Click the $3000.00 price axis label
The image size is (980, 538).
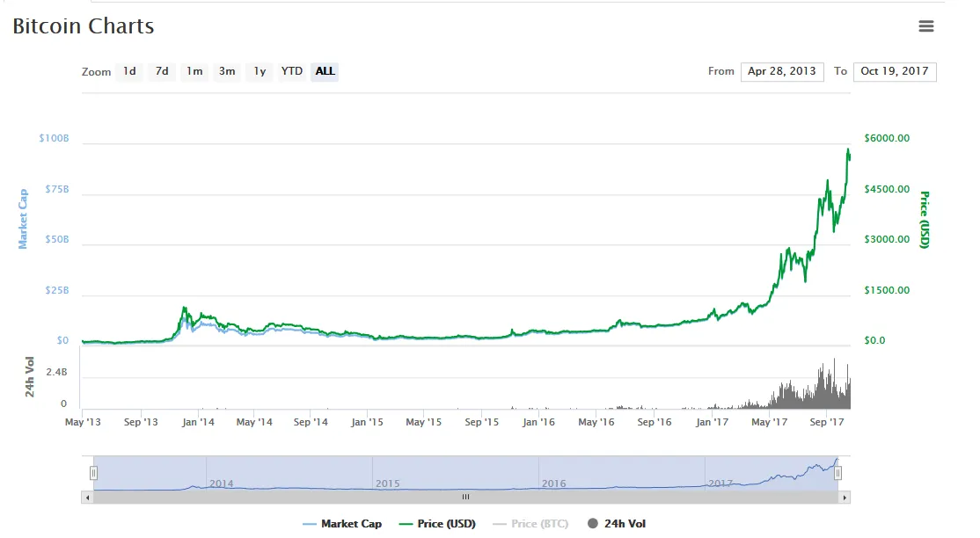click(x=886, y=239)
